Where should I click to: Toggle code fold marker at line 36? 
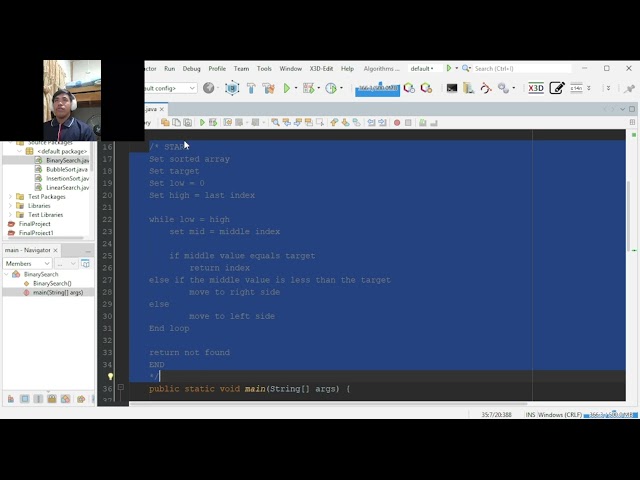point(121,387)
